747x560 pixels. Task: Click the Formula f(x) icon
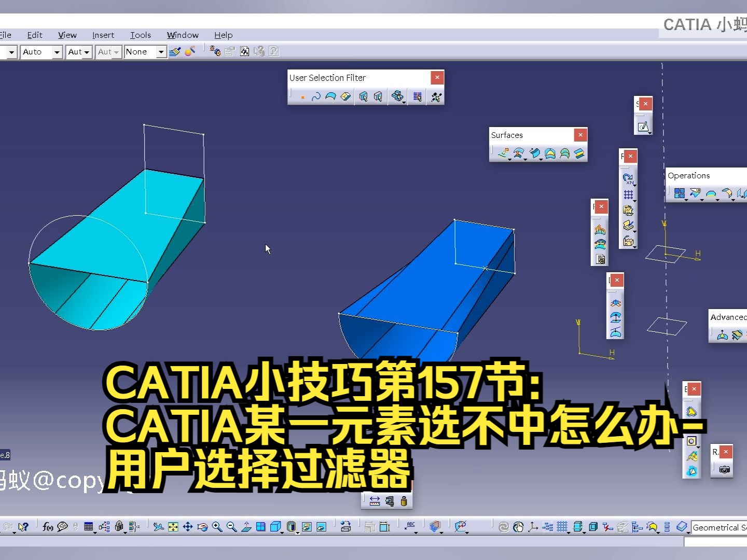tap(48, 527)
